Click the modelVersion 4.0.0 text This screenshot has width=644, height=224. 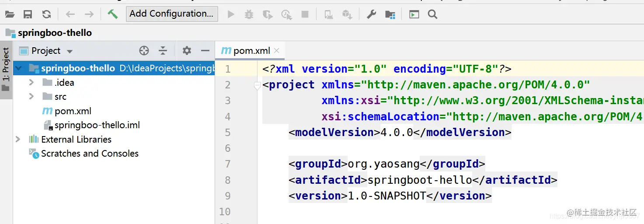coord(397,133)
